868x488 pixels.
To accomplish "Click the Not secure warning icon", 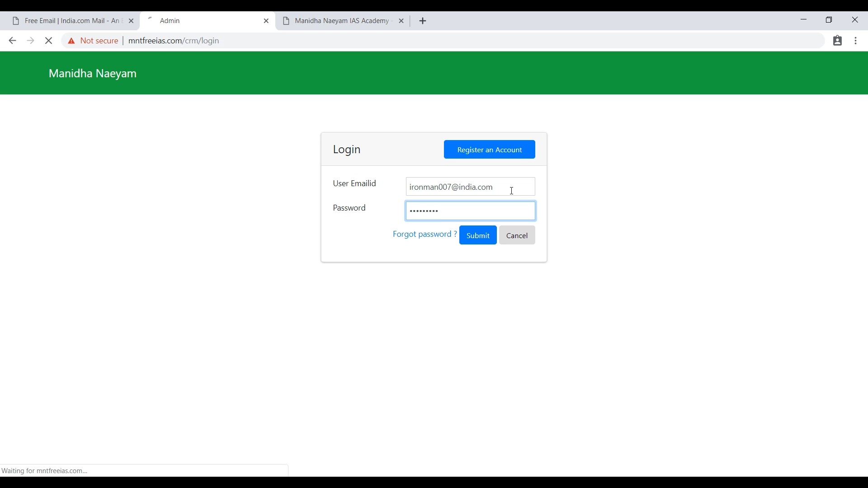I will 71,41.
